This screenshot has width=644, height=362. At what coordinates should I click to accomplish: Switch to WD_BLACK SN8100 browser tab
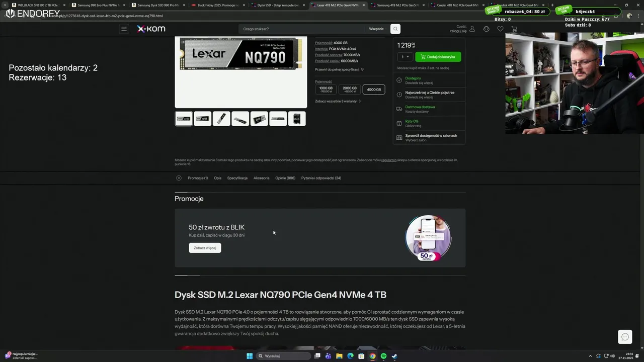click(x=38, y=5)
